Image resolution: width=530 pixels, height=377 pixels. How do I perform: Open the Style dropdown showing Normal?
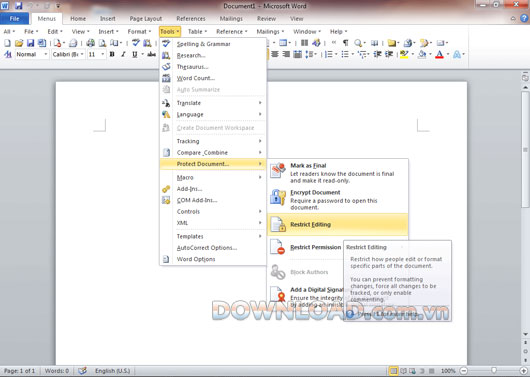(x=32, y=54)
